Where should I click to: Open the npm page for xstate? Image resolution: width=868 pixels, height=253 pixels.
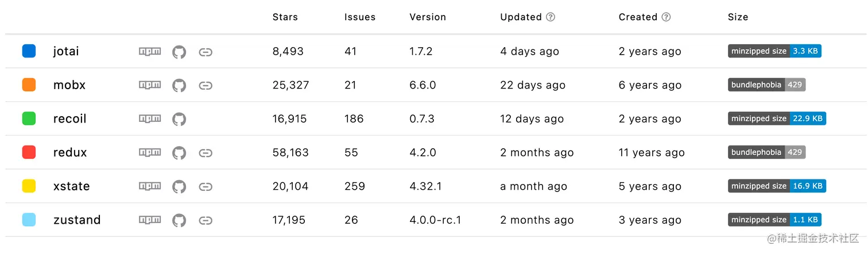click(x=150, y=186)
